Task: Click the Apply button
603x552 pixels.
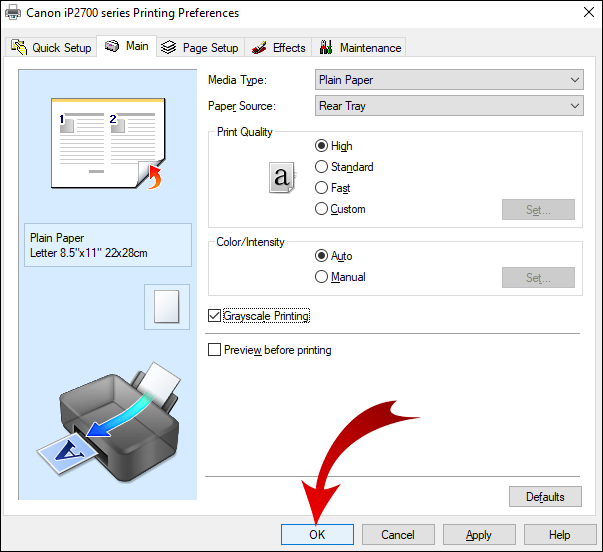Action: [x=479, y=534]
